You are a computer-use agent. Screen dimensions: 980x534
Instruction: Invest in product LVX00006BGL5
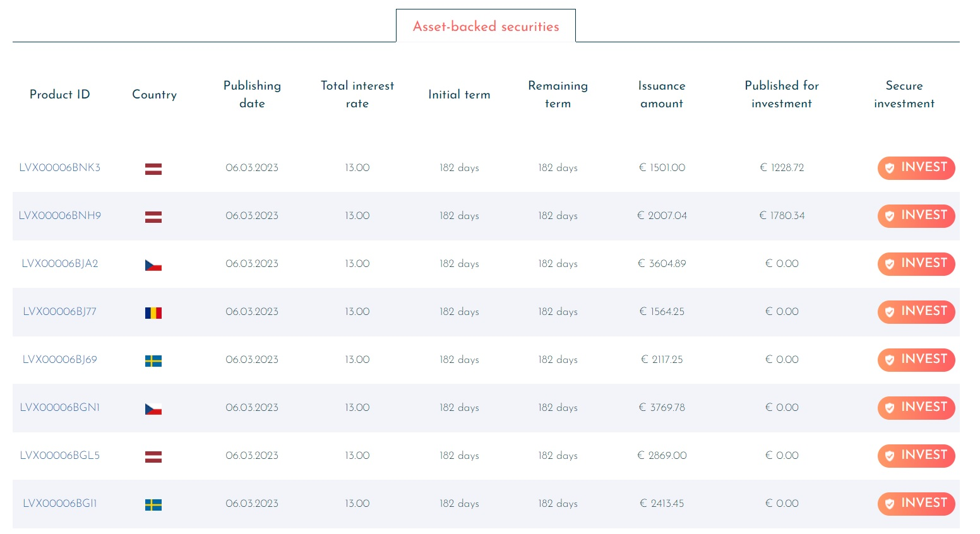[x=916, y=456]
